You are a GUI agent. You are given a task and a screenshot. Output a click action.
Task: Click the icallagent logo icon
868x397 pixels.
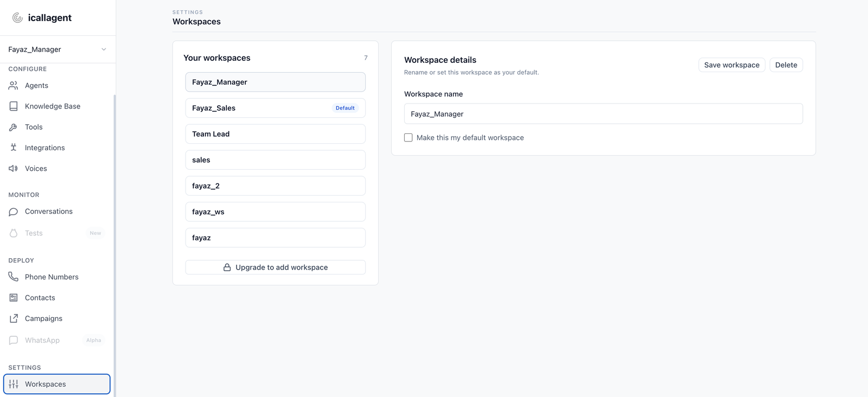click(17, 18)
